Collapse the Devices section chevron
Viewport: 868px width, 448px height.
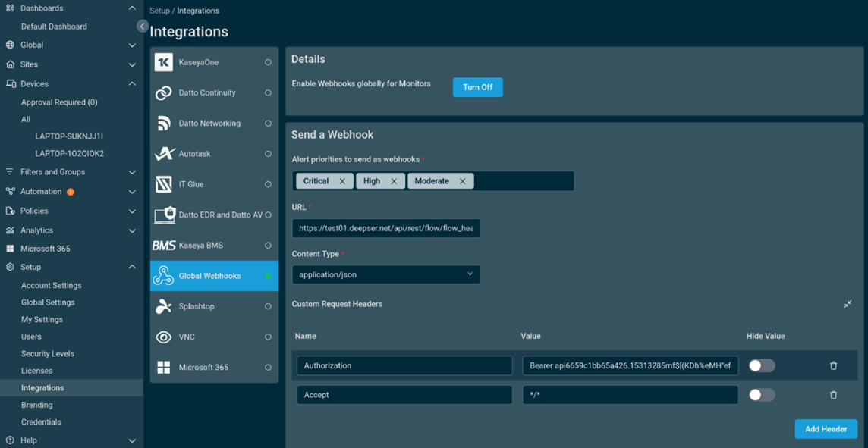(x=132, y=83)
